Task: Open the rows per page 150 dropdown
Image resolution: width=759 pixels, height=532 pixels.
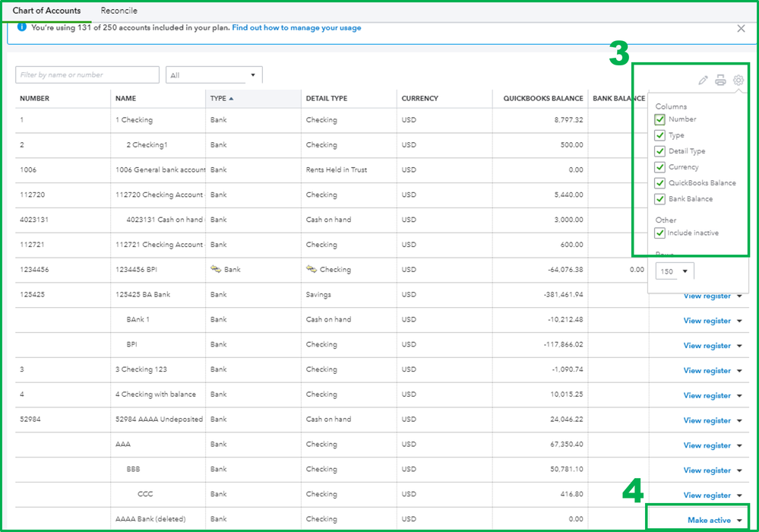Action: pyautogui.click(x=675, y=271)
